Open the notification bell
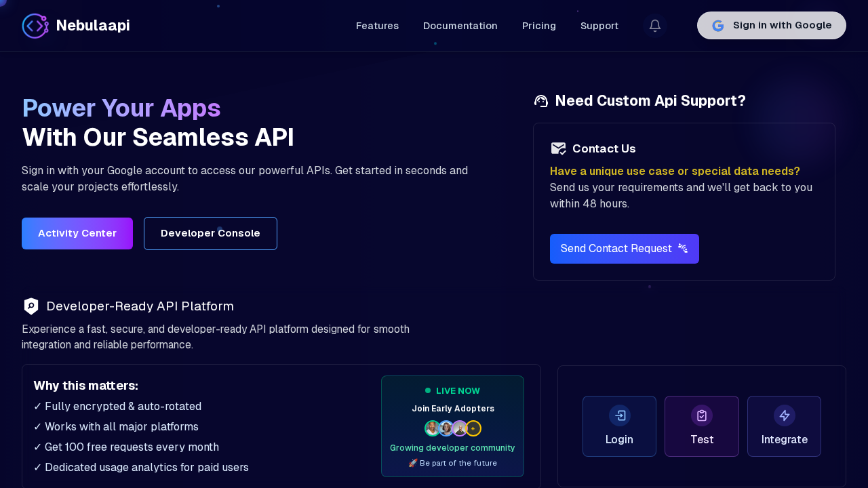Screen dimensions: 868x488 coord(654,25)
